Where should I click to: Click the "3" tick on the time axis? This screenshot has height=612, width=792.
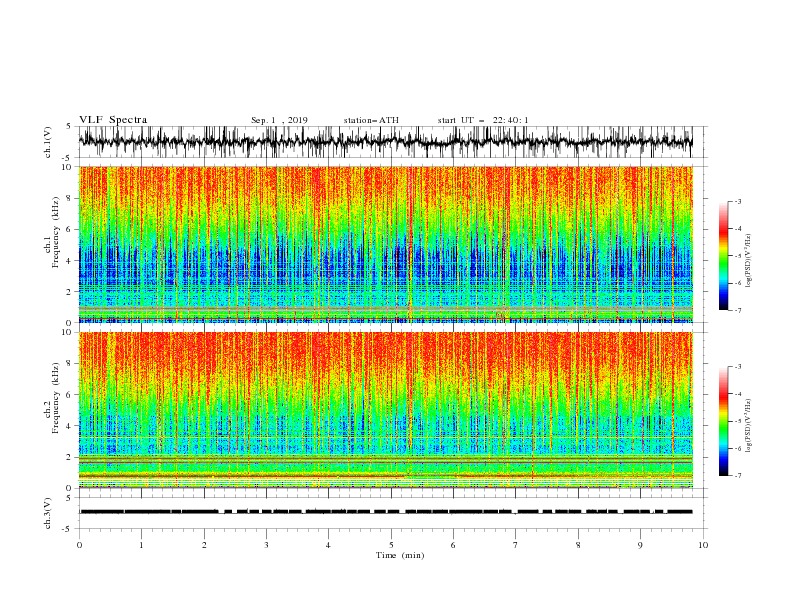(x=266, y=545)
